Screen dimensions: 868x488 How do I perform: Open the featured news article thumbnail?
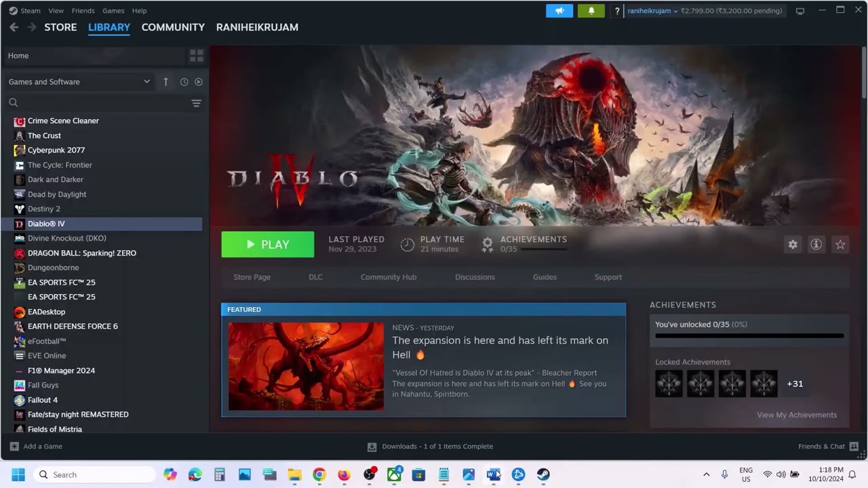(x=306, y=366)
